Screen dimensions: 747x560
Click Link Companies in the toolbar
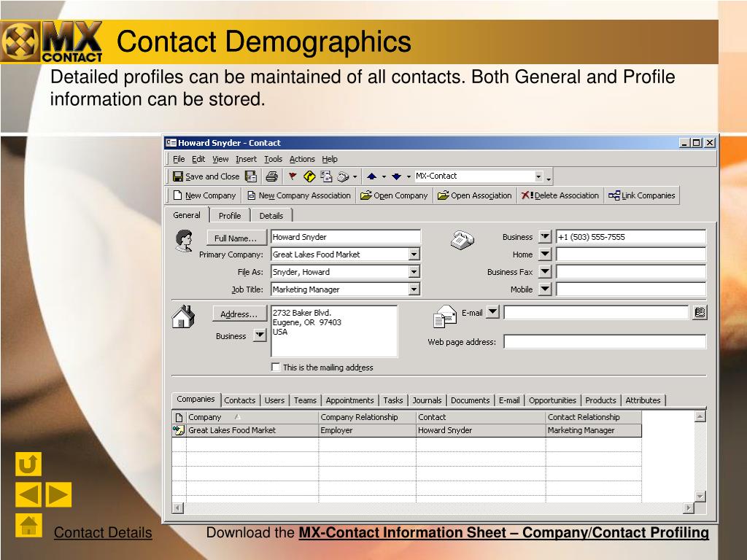pos(642,195)
